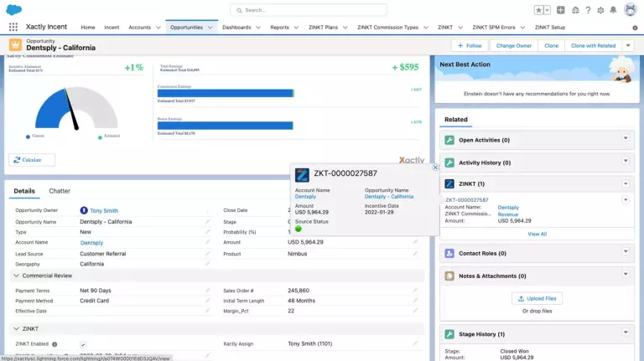The image size is (644, 361).
Task: Switch to the Chatter tab
Action: point(60,191)
